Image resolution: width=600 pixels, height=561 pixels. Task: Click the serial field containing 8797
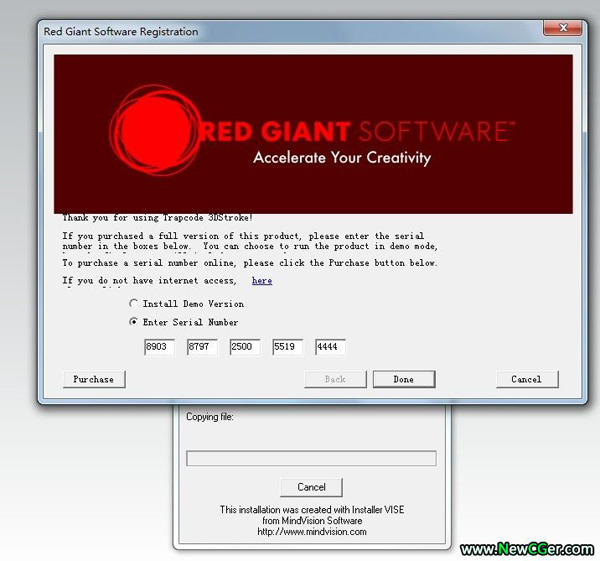[202, 347]
